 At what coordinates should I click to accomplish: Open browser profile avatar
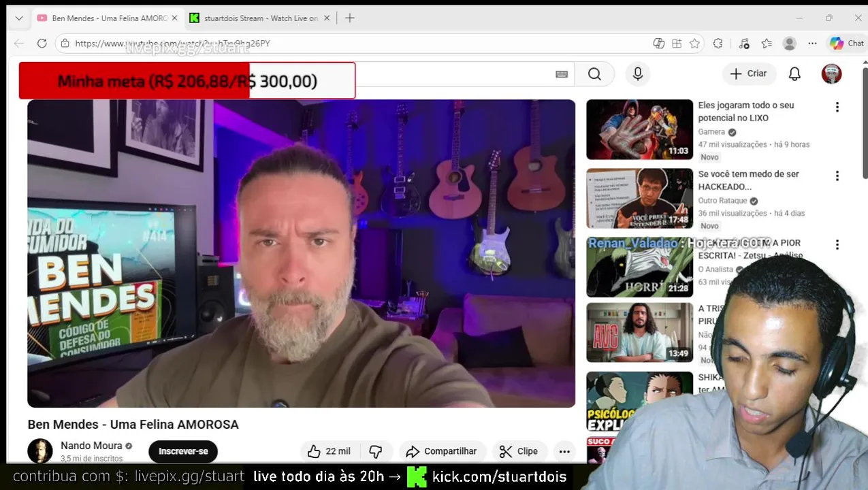pos(790,44)
